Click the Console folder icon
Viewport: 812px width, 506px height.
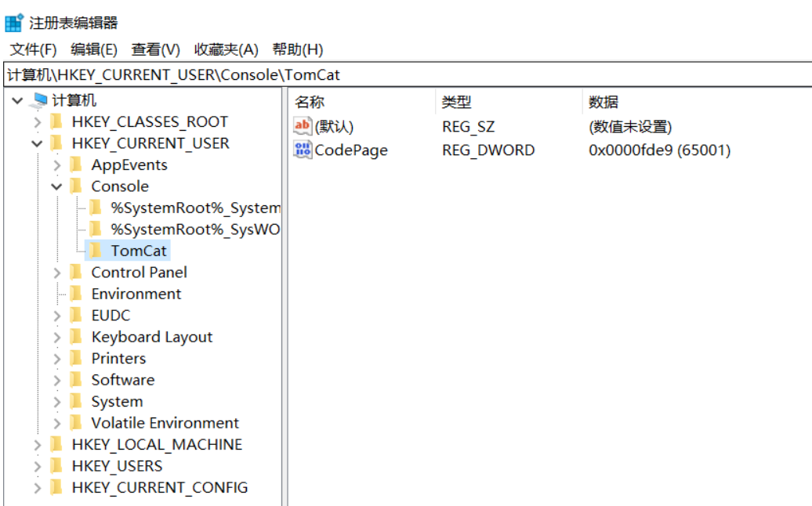(x=76, y=186)
